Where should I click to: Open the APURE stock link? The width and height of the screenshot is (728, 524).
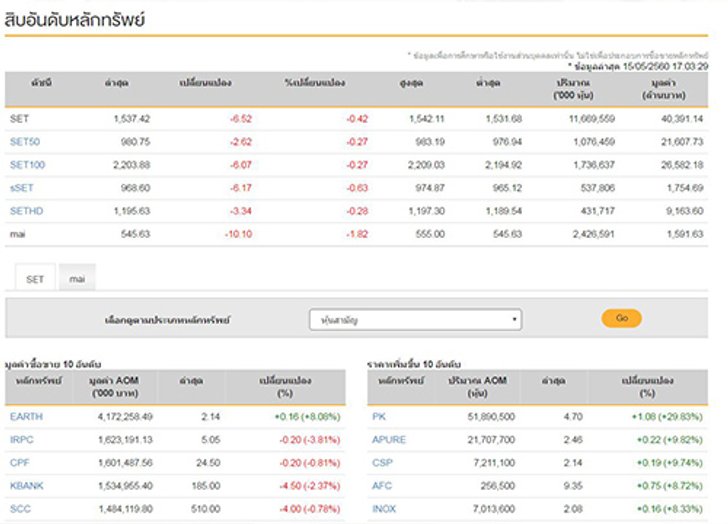389,440
